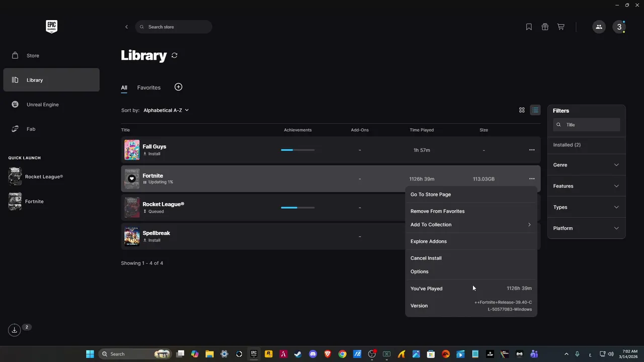Click the Fall Guys achievements progress bar

point(298,150)
